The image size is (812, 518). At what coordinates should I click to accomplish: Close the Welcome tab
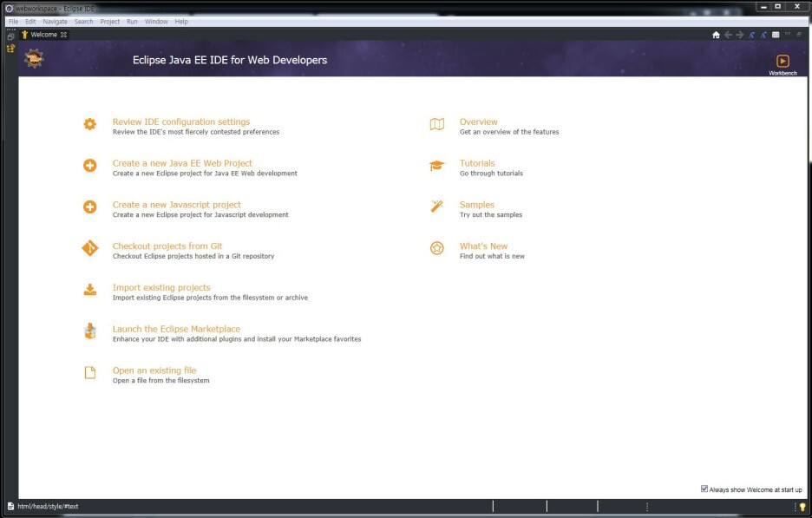pyautogui.click(x=63, y=35)
